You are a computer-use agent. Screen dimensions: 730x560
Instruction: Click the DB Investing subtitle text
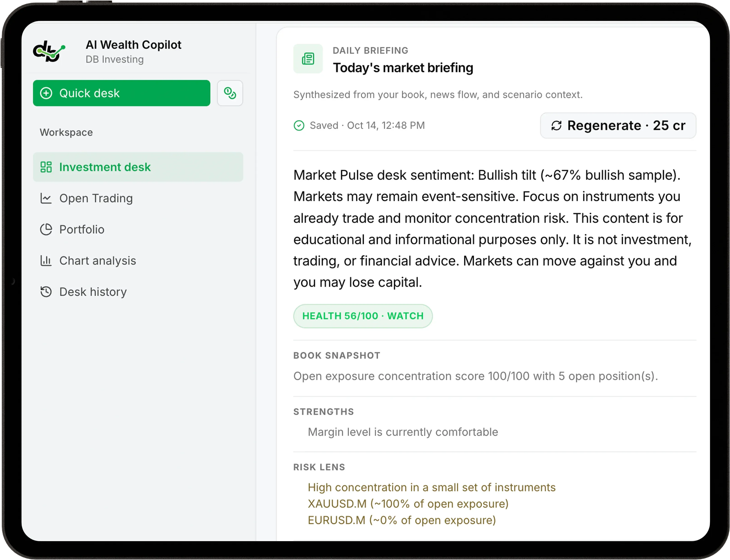(x=114, y=59)
